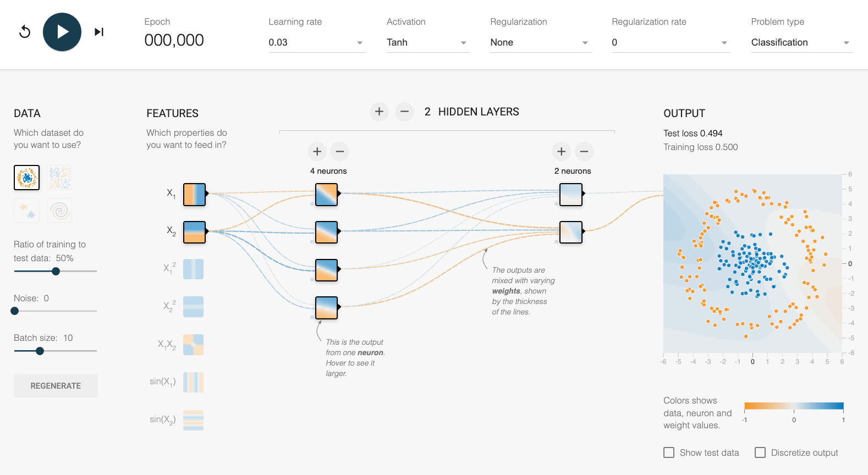
Task: Enable the sin(X1) input feature
Action: click(x=193, y=382)
